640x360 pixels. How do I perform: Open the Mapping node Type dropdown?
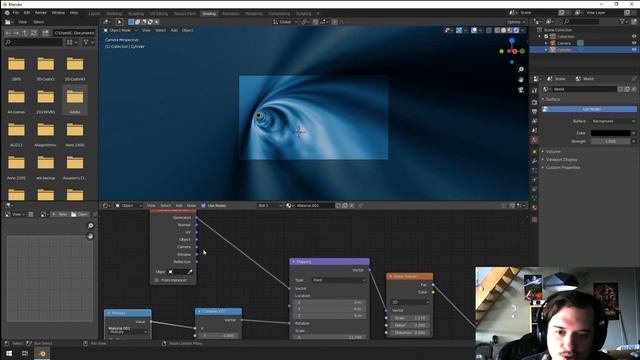339,280
